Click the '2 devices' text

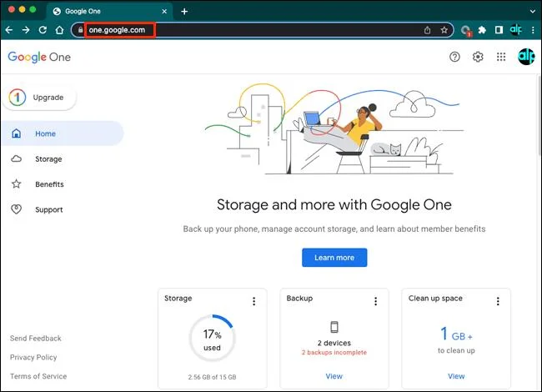(334, 343)
